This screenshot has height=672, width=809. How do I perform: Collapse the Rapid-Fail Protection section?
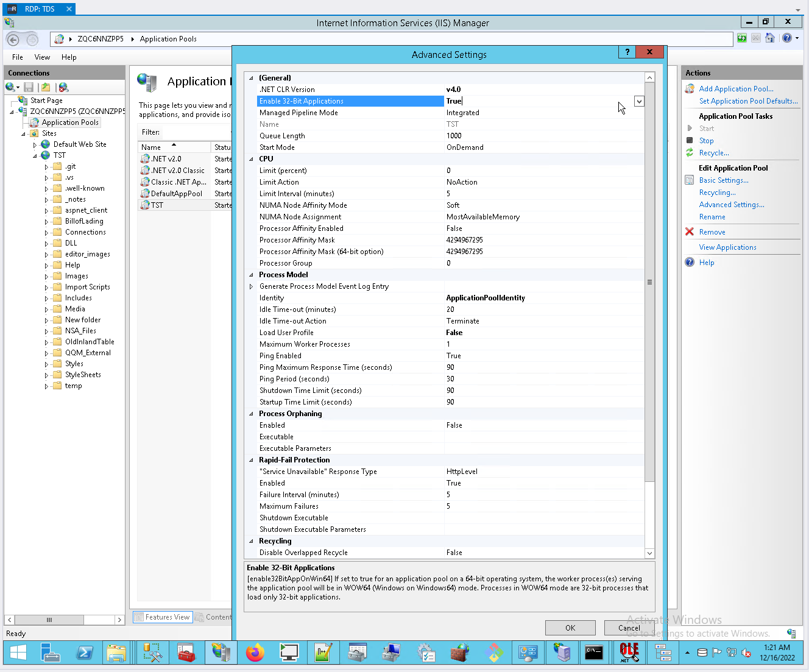click(x=251, y=460)
